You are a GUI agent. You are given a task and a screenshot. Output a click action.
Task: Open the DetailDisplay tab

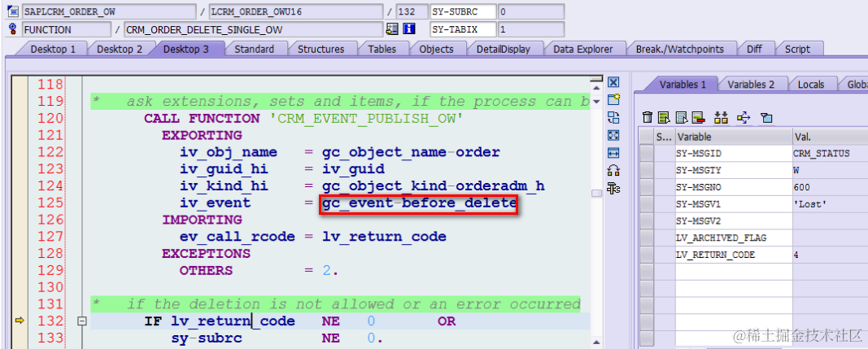504,50
